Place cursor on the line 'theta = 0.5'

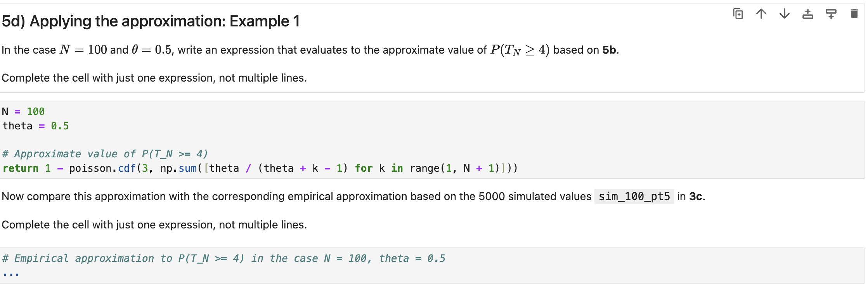pyautogui.click(x=35, y=125)
